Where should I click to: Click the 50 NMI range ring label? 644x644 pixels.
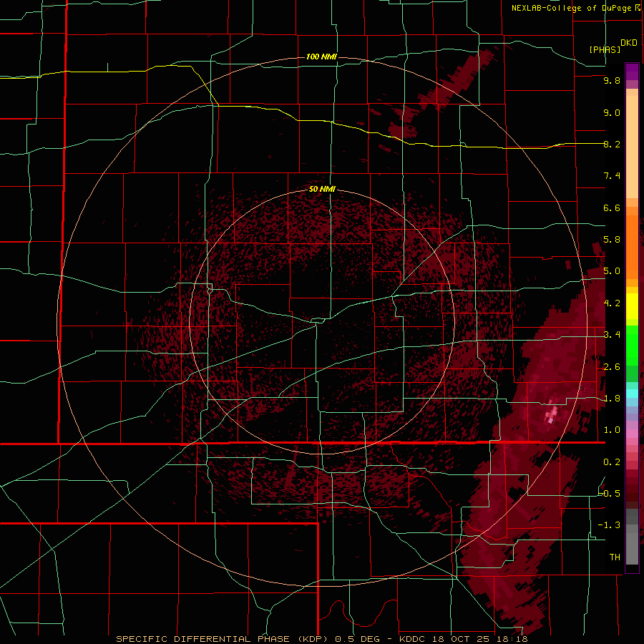[322, 189]
